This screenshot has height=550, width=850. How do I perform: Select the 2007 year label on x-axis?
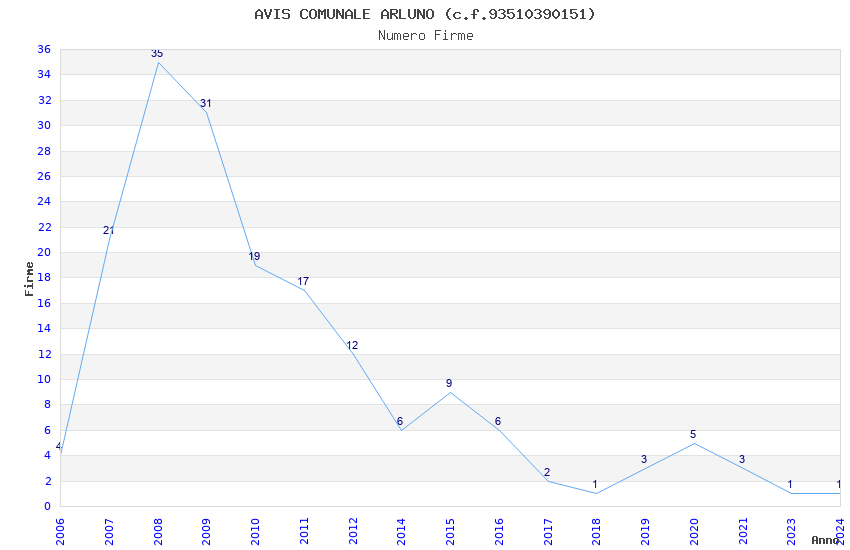(x=108, y=531)
